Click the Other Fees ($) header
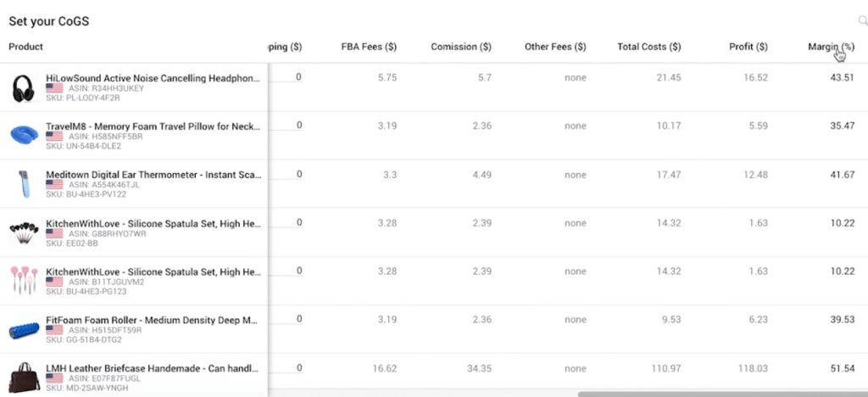The height and width of the screenshot is (397, 868). coord(555,47)
